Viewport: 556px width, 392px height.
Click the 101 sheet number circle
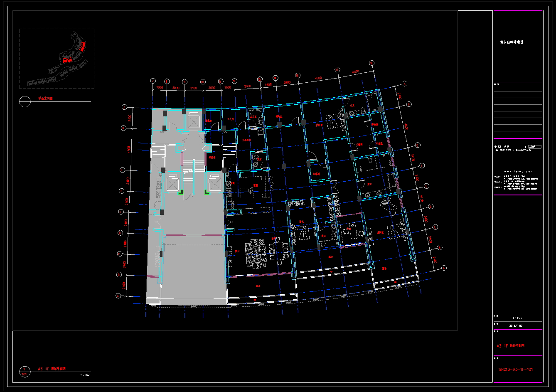click(25, 372)
